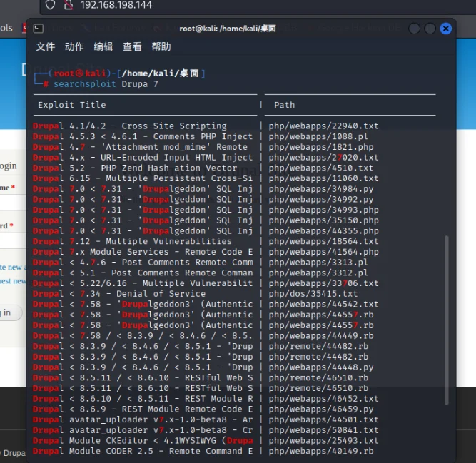The image size is (476, 463).
Task: Click path php/webapps/1088.pl
Action: pos(318,136)
